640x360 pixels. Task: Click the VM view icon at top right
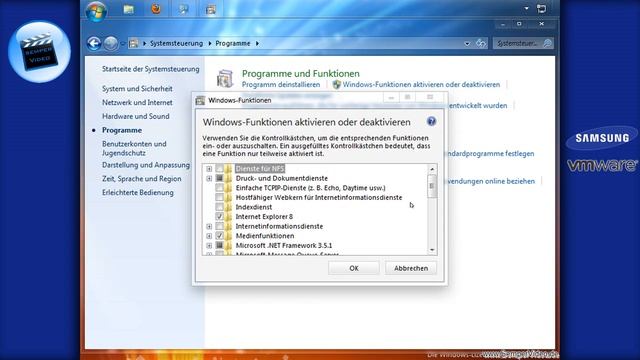[x=542, y=9]
